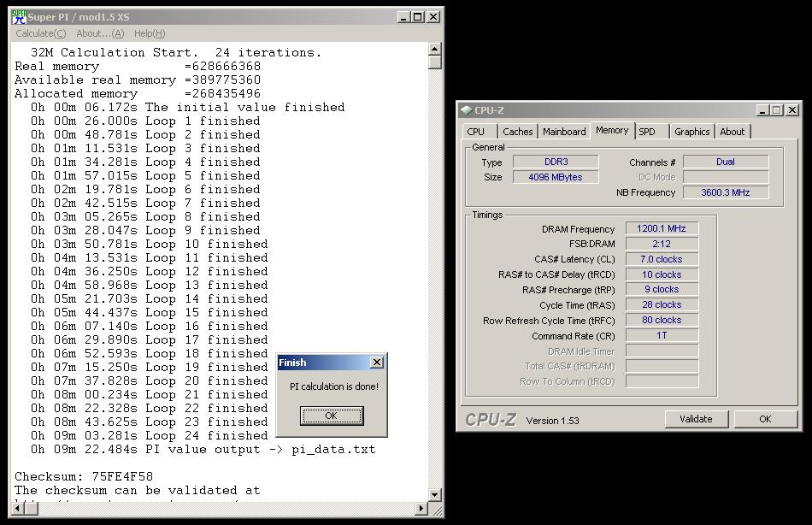The height and width of the screenshot is (525, 812).
Task: Switch to the Mainboard tab in CPU-Z
Action: (x=564, y=132)
